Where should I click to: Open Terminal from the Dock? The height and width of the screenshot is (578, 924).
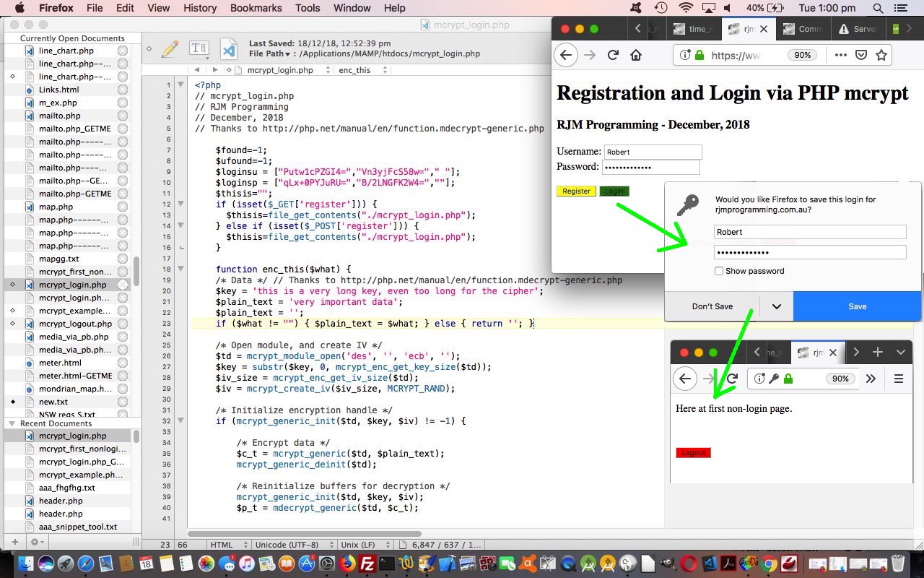(387, 564)
